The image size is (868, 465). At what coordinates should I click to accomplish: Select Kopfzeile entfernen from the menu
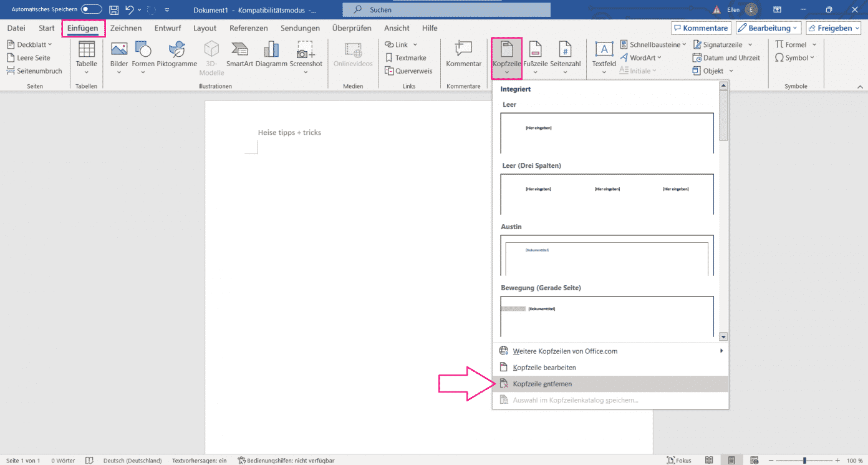tap(542, 384)
